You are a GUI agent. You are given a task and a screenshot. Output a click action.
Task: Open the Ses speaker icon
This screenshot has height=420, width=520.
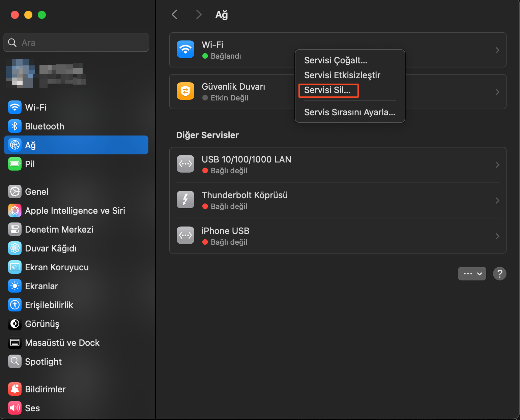click(15, 408)
